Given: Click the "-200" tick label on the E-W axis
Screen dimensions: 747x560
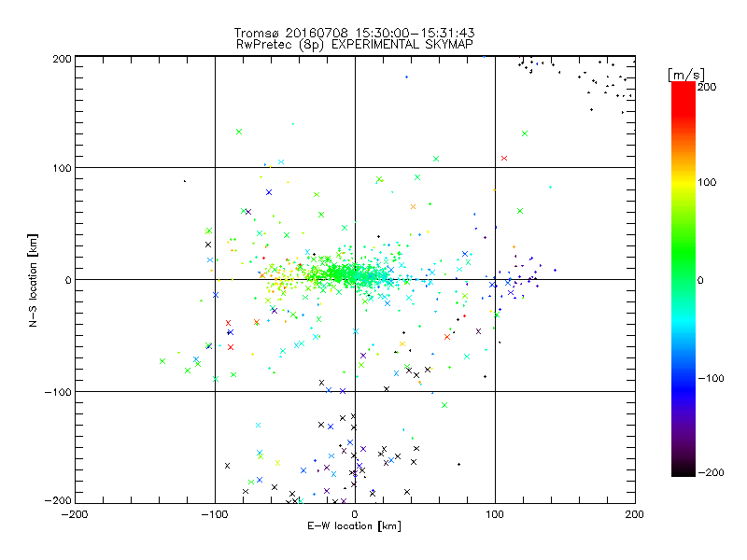Looking at the screenshot, I should click(75, 514).
